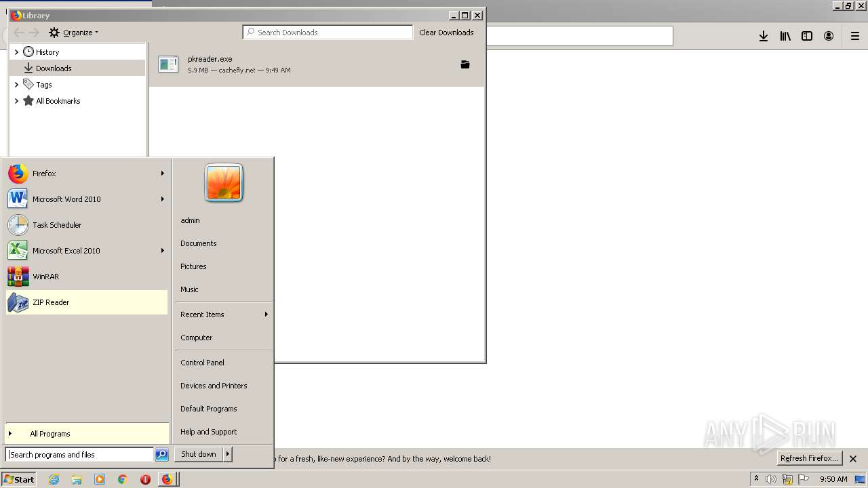Open Computer from Start menu
The image size is (868, 488).
pyautogui.click(x=197, y=338)
